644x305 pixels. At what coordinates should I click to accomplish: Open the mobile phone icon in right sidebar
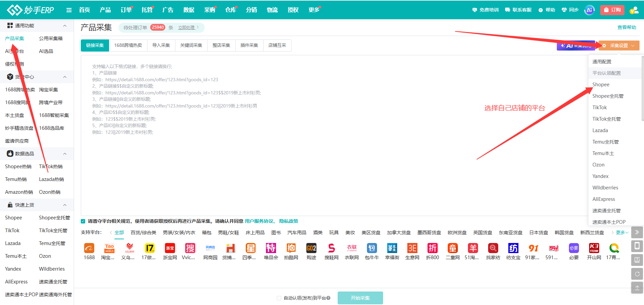(637, 246)
